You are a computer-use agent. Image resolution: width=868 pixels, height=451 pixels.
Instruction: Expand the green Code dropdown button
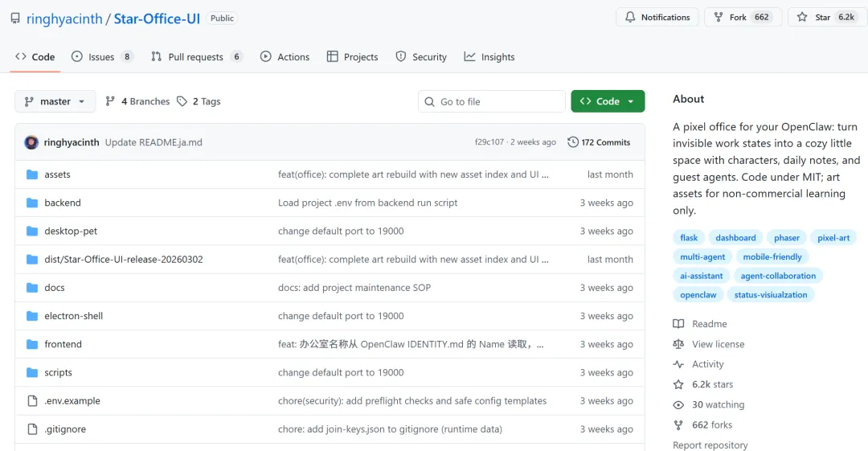coord(608,101)
